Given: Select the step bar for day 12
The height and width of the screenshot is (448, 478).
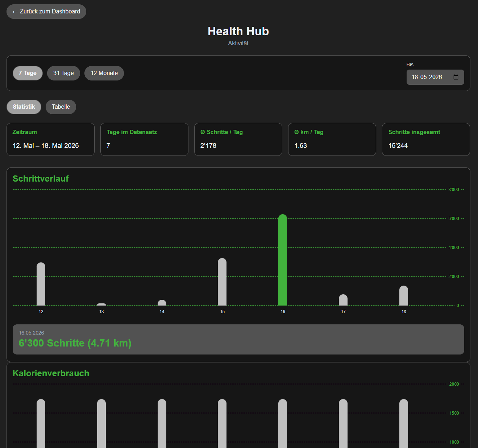Looking at the screenshot, I should coord(41,284).
